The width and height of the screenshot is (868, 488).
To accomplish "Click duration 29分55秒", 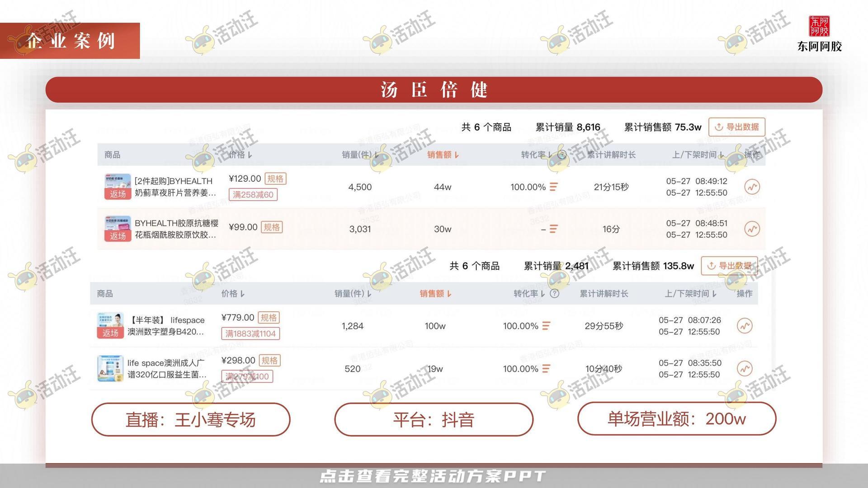I will [604, 326].
